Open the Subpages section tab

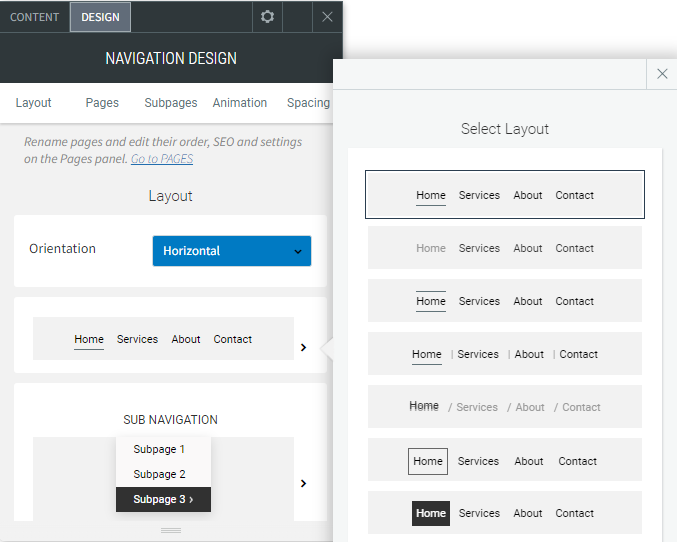[171, 103]
